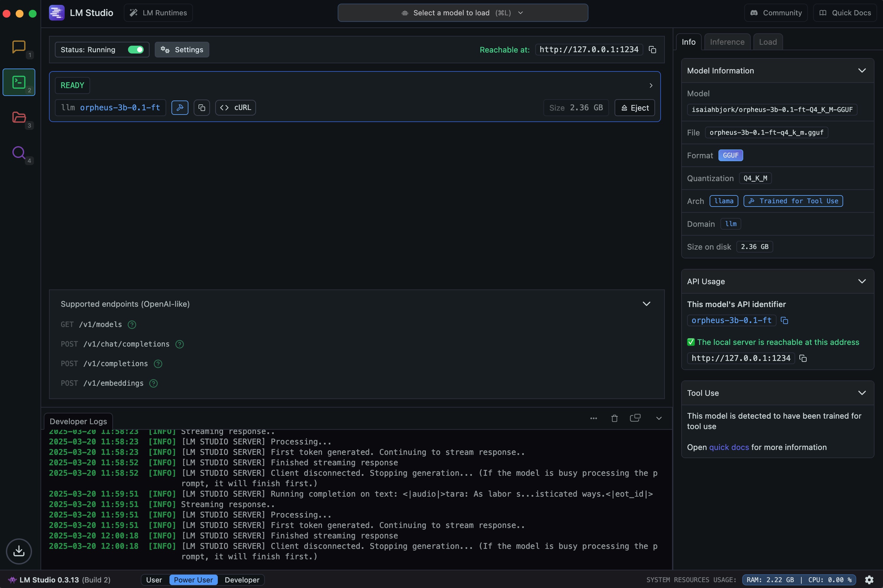883x588 pixels.
Task: Click the Running completion on text log line
Action: 351,494
